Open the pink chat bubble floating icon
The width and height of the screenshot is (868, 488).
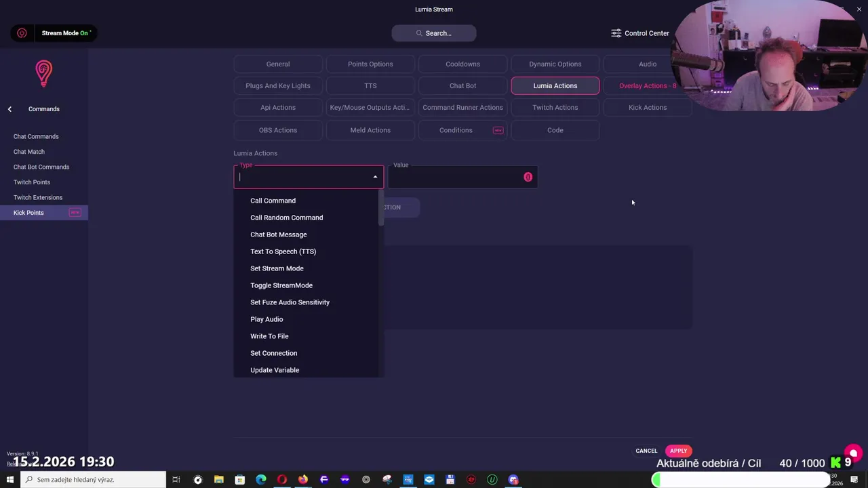click(853, 453)
